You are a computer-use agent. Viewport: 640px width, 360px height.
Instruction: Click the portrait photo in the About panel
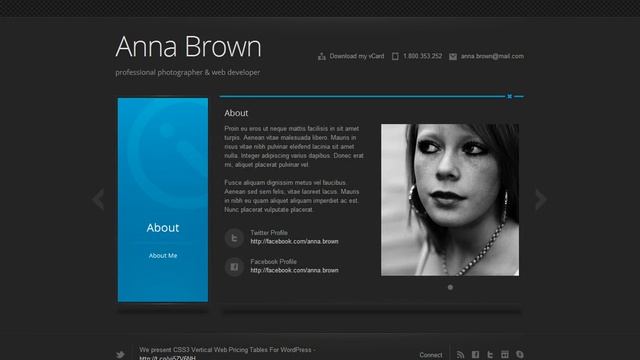450,200
